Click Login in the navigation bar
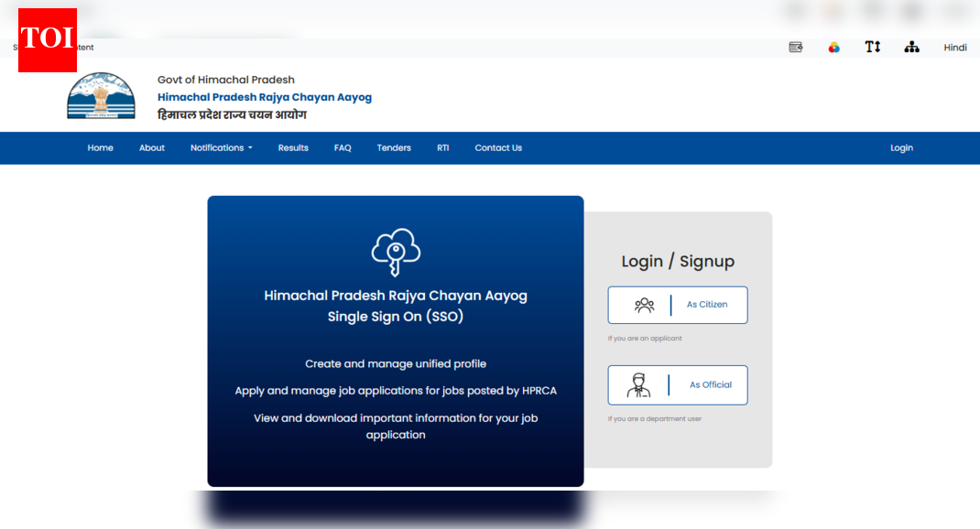980x529 pixels. 901,148
